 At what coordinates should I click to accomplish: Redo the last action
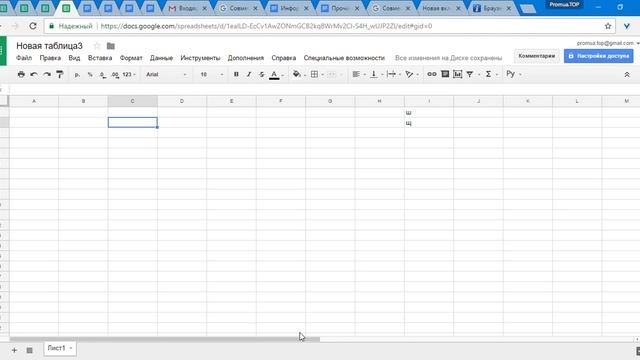[47, 74]
